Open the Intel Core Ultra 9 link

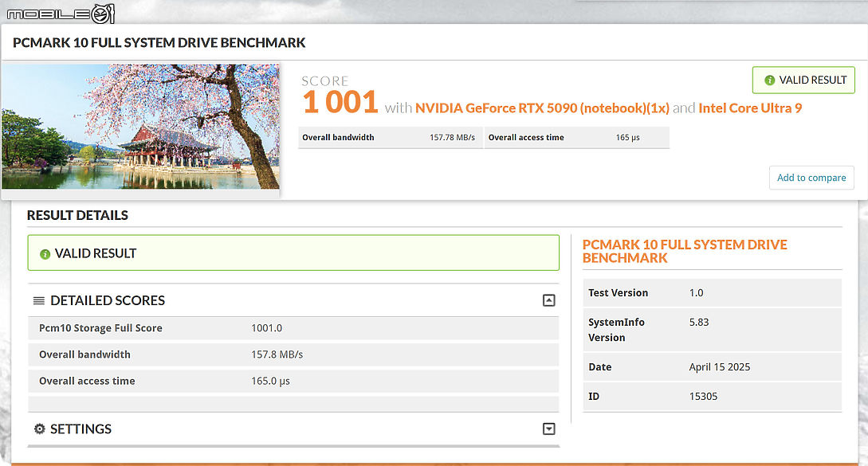pyautogui.click(x=750, y=108)
